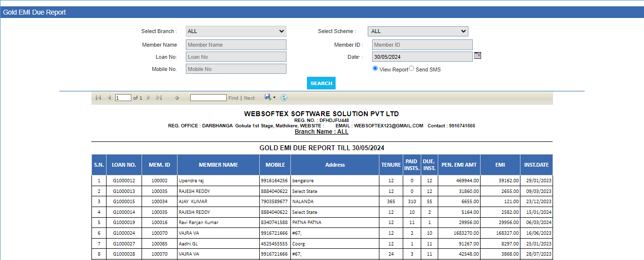Click Branch Name : ALL heading
This screenshot has width=644, height=260.
322,132
